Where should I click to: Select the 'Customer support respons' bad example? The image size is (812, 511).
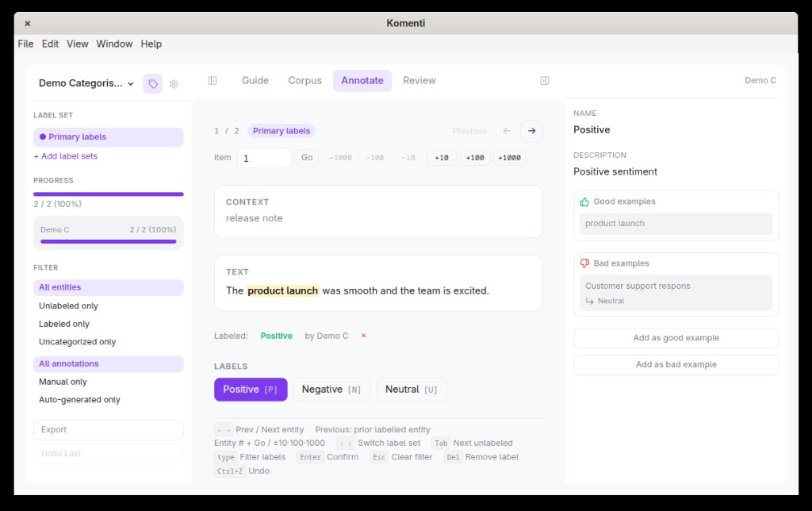(x=676, y=293)
